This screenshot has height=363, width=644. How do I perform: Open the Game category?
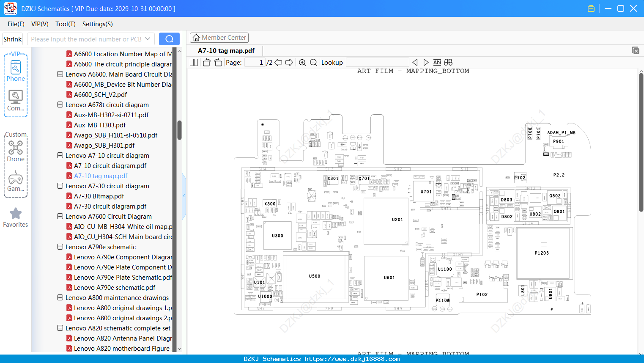pos(16,181)
